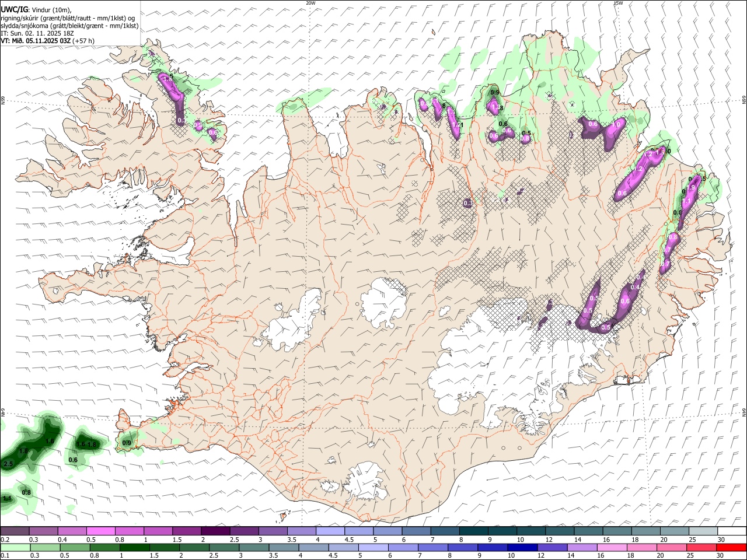Pick the red 30 swatch in lower scale

731,548
